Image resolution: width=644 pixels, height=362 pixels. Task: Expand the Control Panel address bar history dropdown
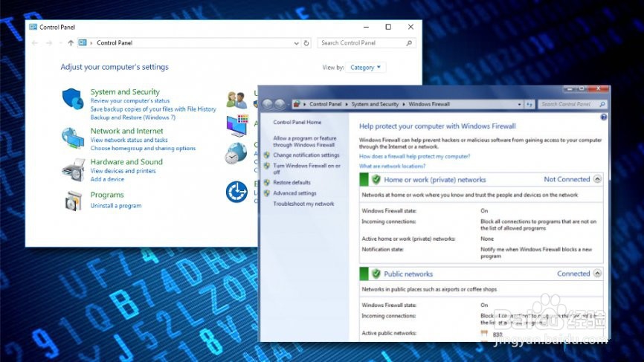click(296, 43)
